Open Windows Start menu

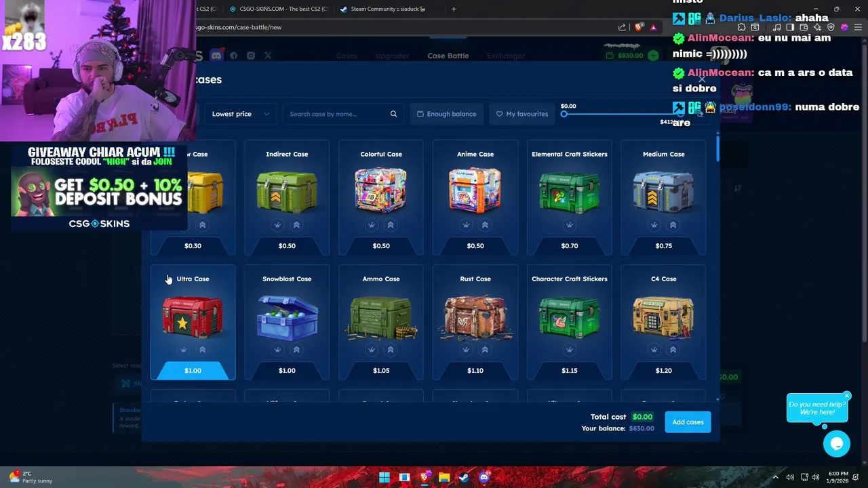[x=384, y=477]
